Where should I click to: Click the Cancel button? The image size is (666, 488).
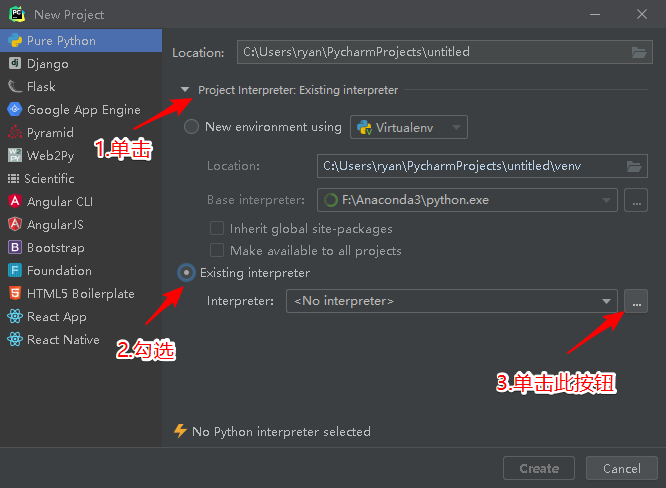pos(622,468)
